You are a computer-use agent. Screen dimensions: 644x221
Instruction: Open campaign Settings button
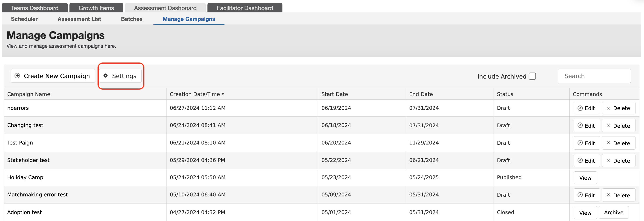tap(121, 76)
